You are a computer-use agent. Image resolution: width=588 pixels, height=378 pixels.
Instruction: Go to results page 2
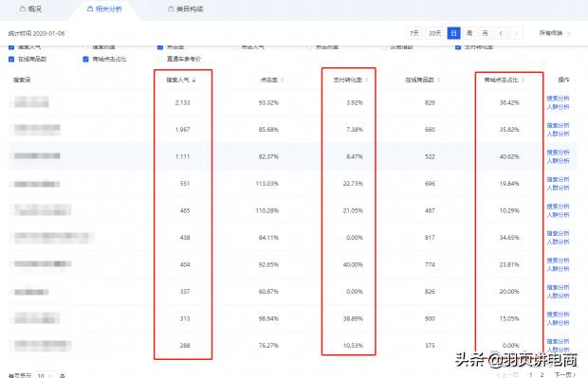[x=542, y=374]
